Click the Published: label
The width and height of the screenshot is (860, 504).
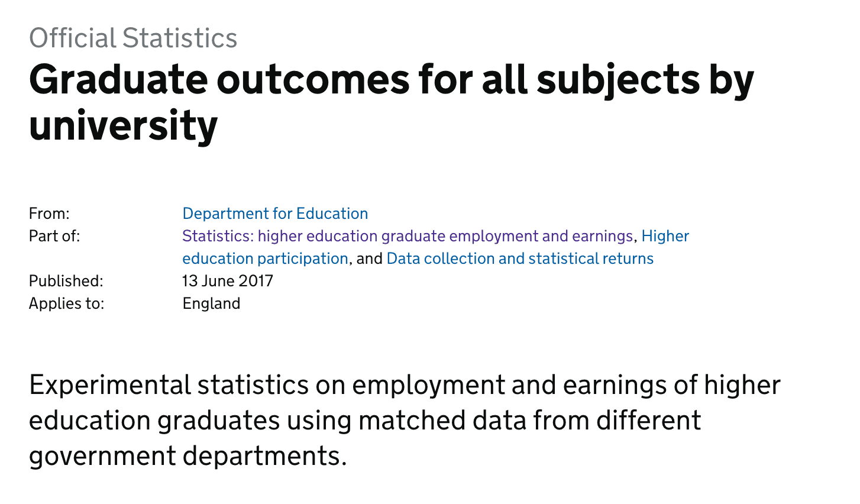pyautogui.click(x=66, y=281)
